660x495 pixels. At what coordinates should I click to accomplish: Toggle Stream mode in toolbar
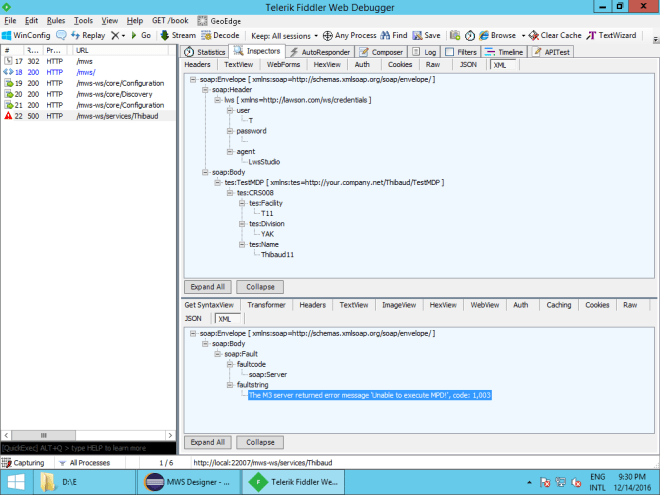coord(177,35)
